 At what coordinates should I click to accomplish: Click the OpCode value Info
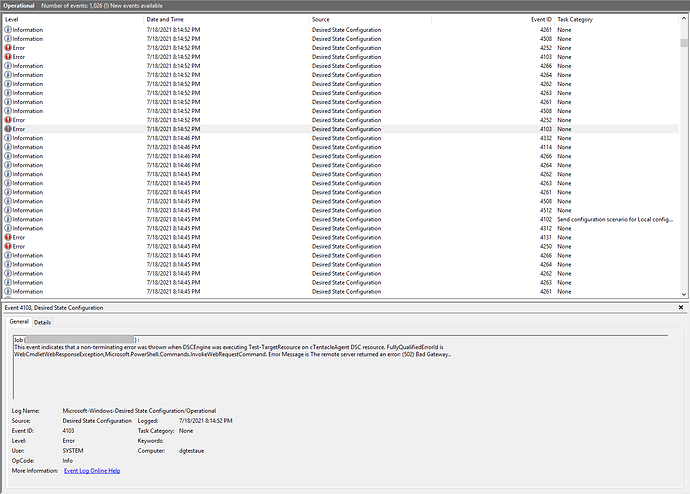[67, 461]
